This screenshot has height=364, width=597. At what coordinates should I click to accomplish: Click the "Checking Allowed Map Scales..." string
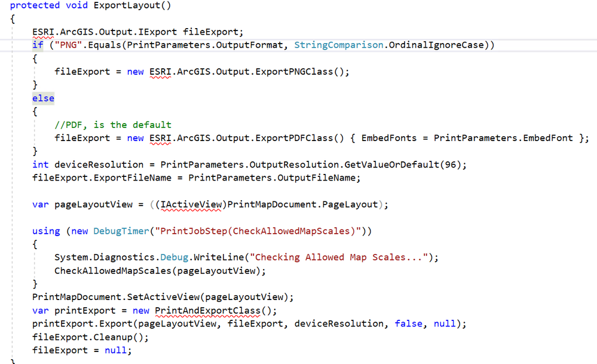click(x=339, y=258)
